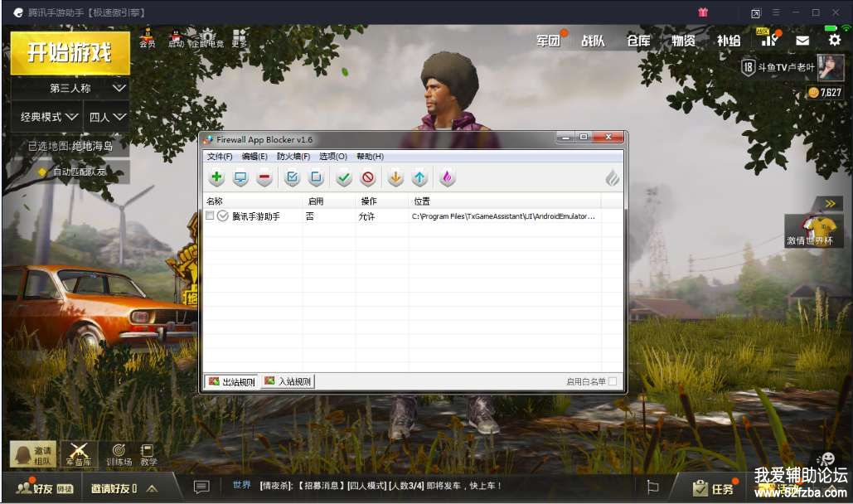Open the 好友 friends panel
The image size is (853, 504).
click(x=43, y=487)
